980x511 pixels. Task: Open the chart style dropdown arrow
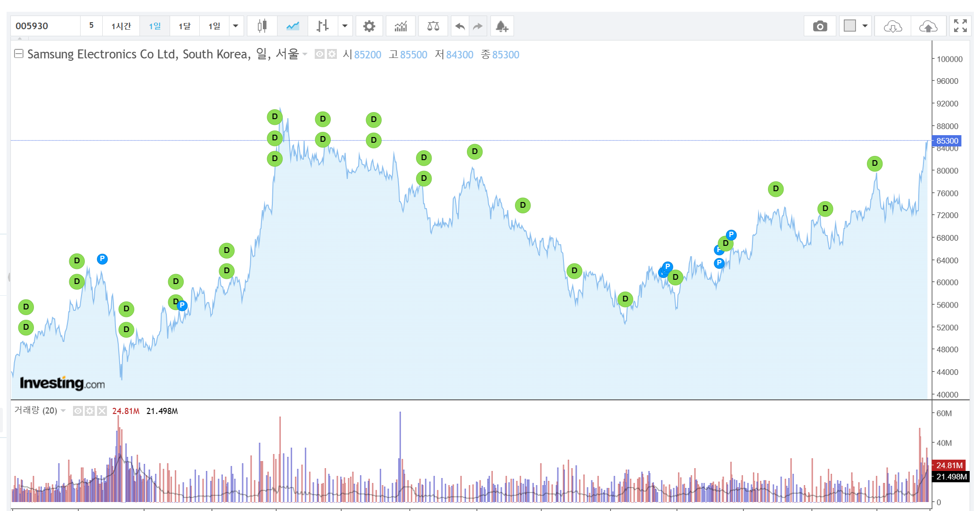[x=345, y=26]
